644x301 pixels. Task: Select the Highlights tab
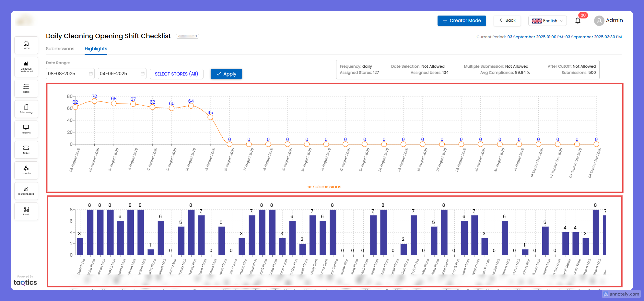pyautogui.click(x=96, y=49)
